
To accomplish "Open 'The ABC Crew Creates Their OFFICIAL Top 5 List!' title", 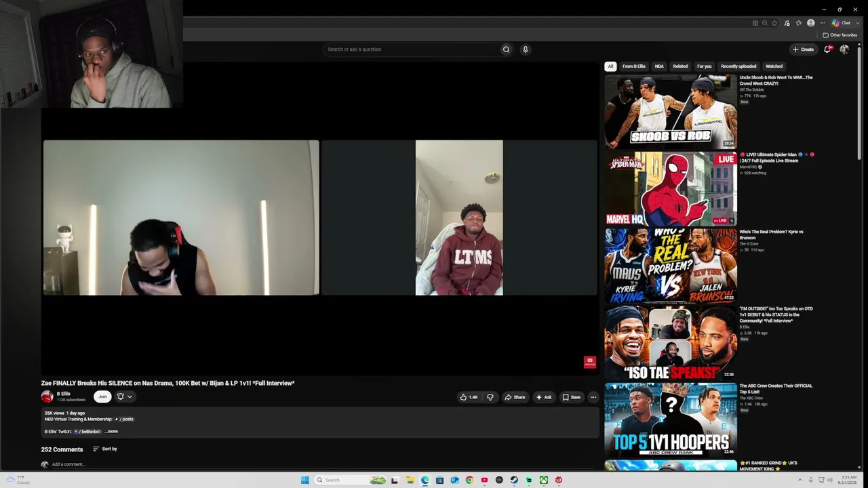I will coord(776,388).
